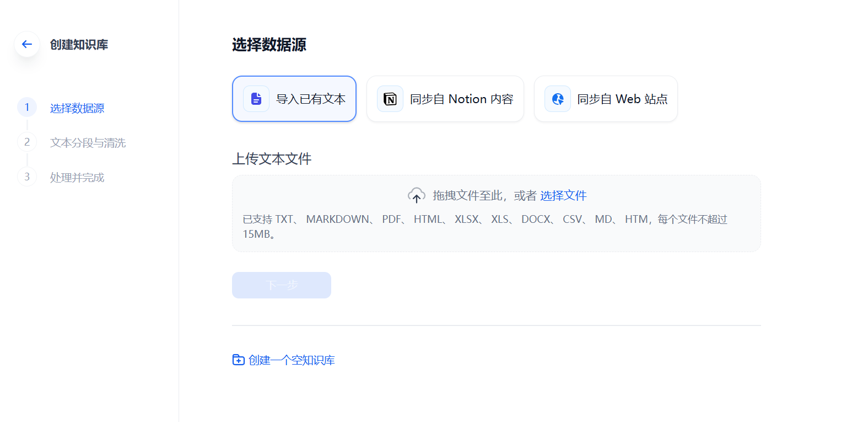Viewport: 868px width, 422px height.
Task: Click step number 3 circle
Action: pyautogui.click(x=27, y=177)
